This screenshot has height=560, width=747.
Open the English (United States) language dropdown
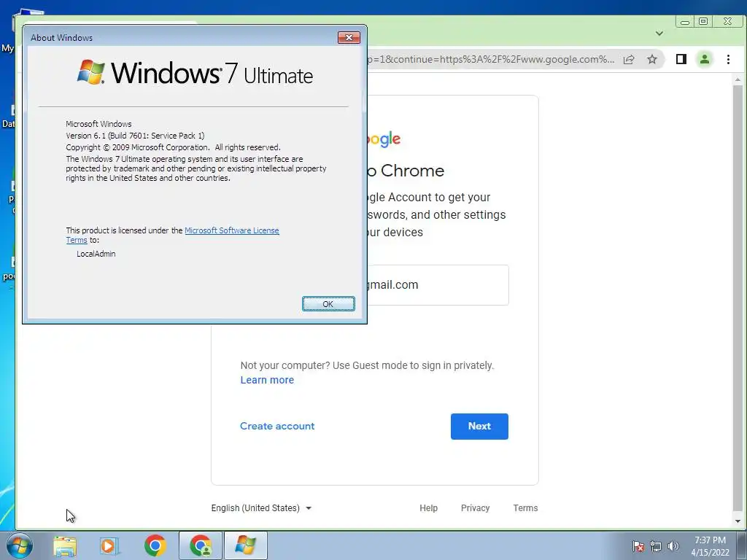(261, 508)
